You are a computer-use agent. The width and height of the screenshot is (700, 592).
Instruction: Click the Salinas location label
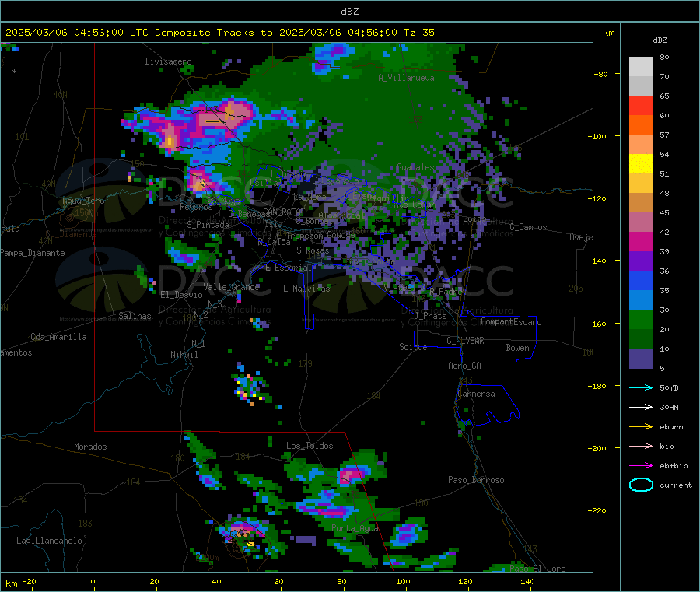tap(135, 316)
